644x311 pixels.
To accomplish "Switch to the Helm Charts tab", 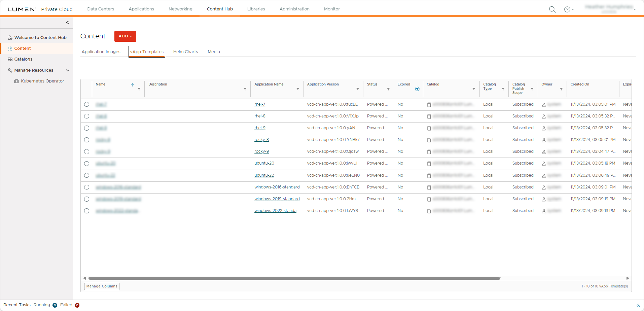I will click(185, 51).
